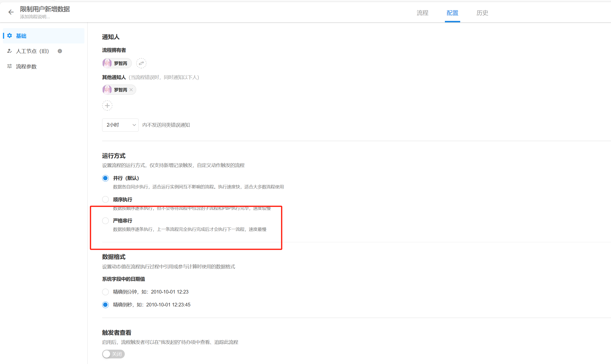This screenshot has width=611, height=364.
Task: Click the plus icon to add notifier
Action: [107, 106]
